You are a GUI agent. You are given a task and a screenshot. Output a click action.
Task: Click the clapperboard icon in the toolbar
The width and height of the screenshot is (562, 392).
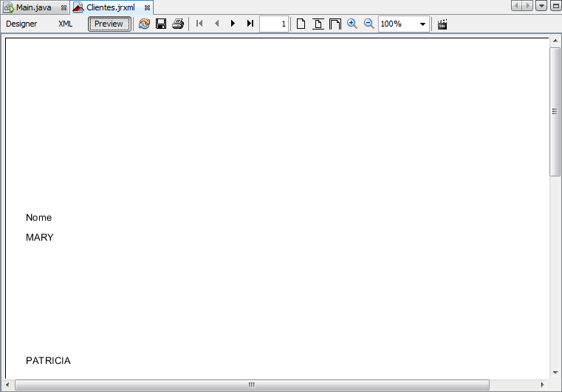click(x=442, y=24)
